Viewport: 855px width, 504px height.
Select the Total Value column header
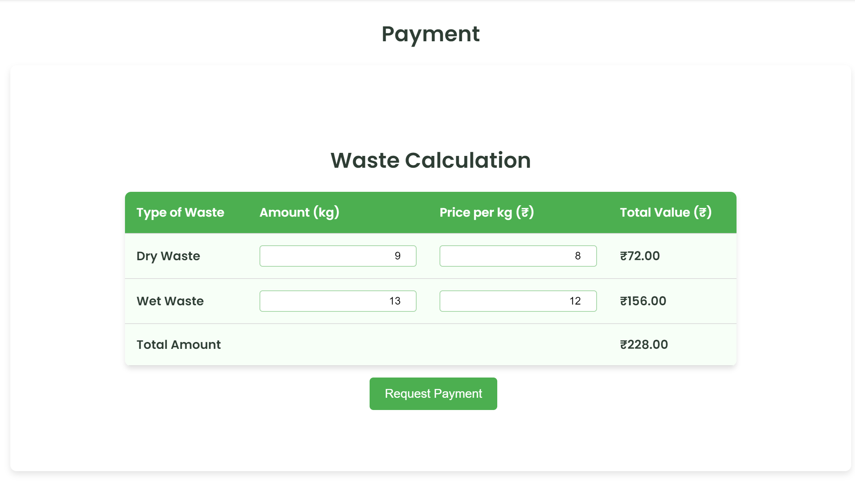665,212
